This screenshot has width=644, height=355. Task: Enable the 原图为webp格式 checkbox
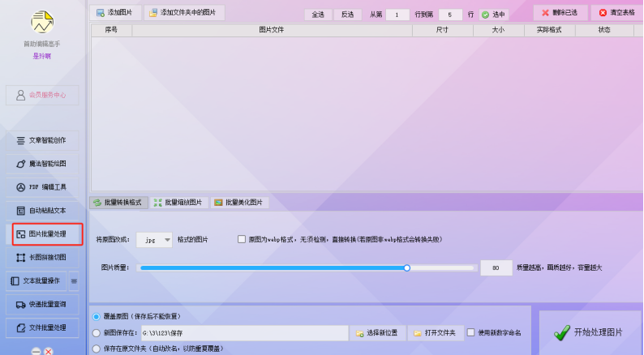click(x=242, y=239)
